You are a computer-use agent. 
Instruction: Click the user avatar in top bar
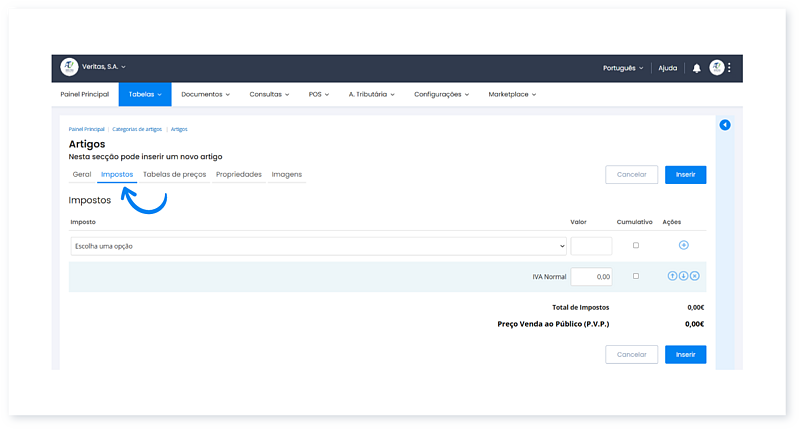716,68
